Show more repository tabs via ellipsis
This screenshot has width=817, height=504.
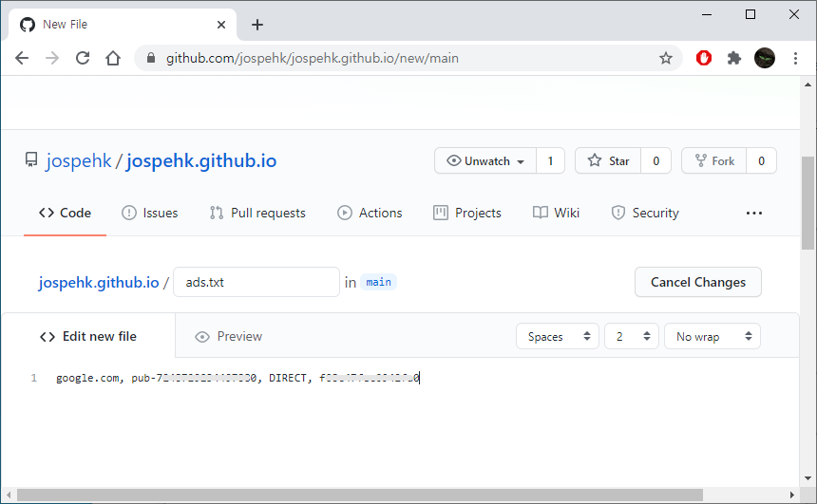754,213
